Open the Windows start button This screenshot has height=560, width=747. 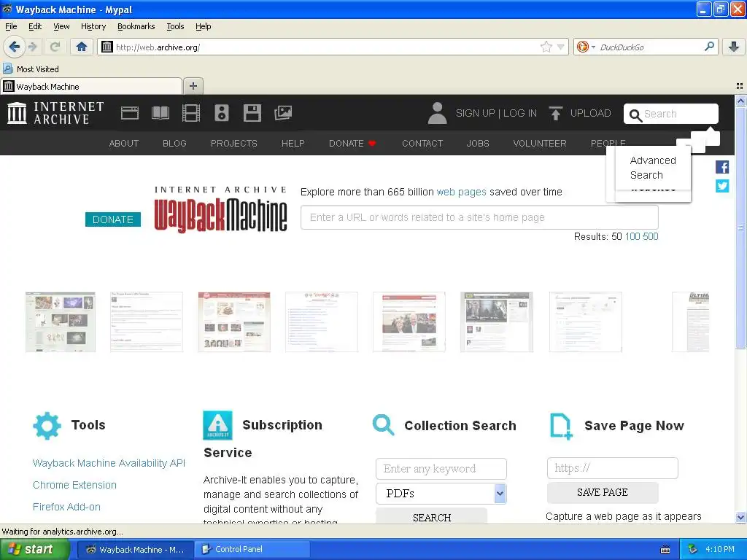point(34,550)
